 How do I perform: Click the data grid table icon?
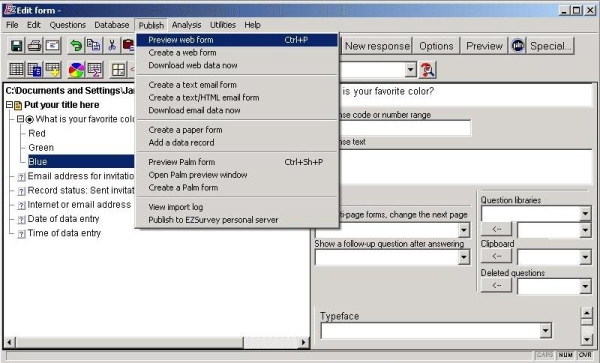pos(16,70)
